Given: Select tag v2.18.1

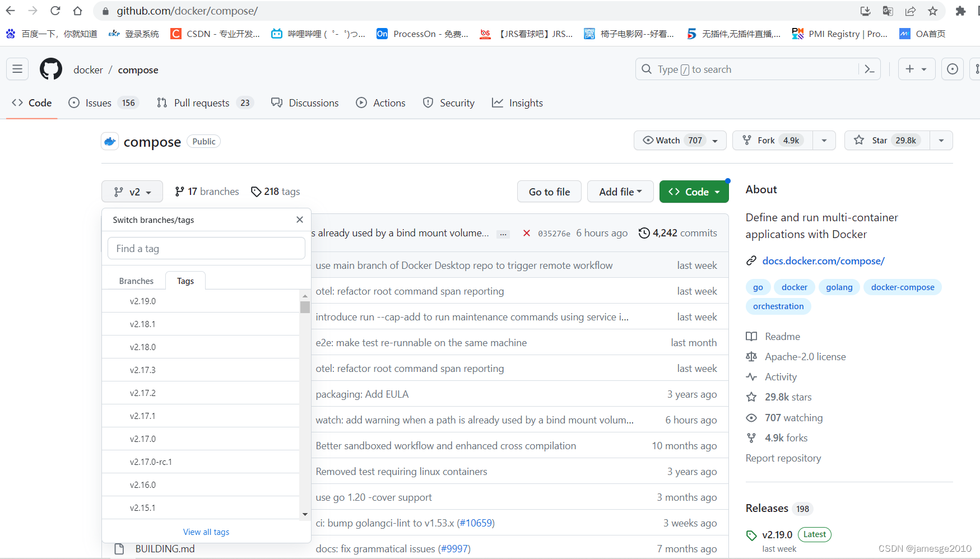Looking at the screenshot, I should [201, 324].
